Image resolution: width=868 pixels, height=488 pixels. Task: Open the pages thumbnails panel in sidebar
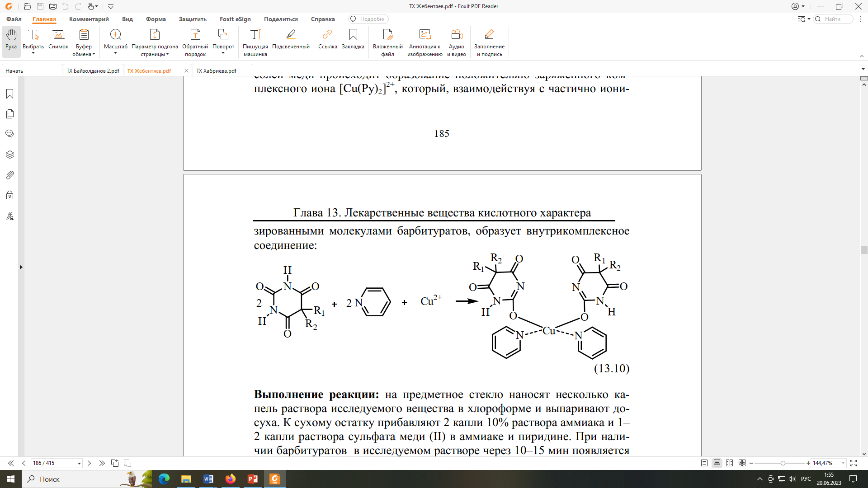coord(9,114)
